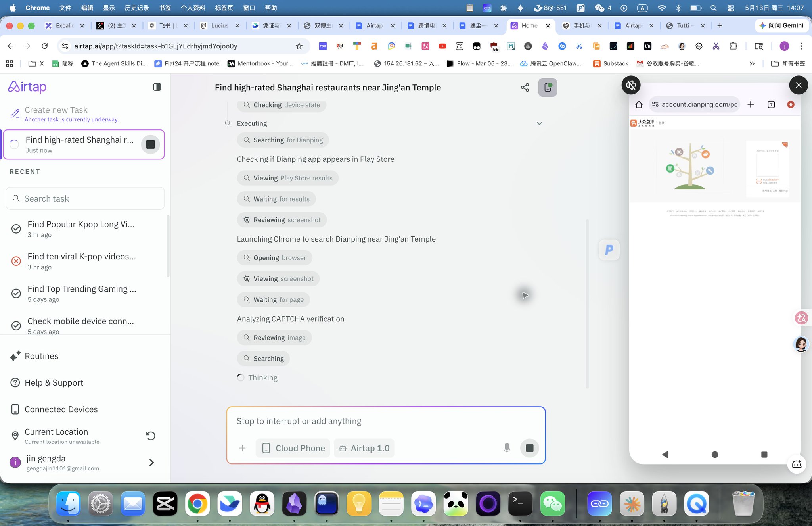The width and height of the screenshot is (812, 526).
Task: Stop the agent from the input box
Action: (529, 448)
